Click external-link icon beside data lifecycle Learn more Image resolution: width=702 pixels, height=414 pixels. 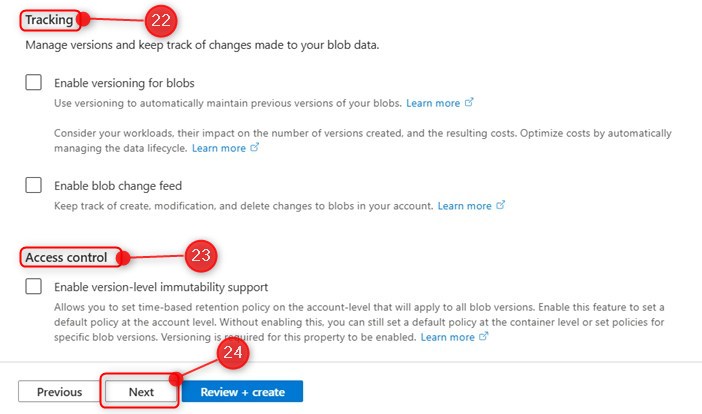coord(254,148)
